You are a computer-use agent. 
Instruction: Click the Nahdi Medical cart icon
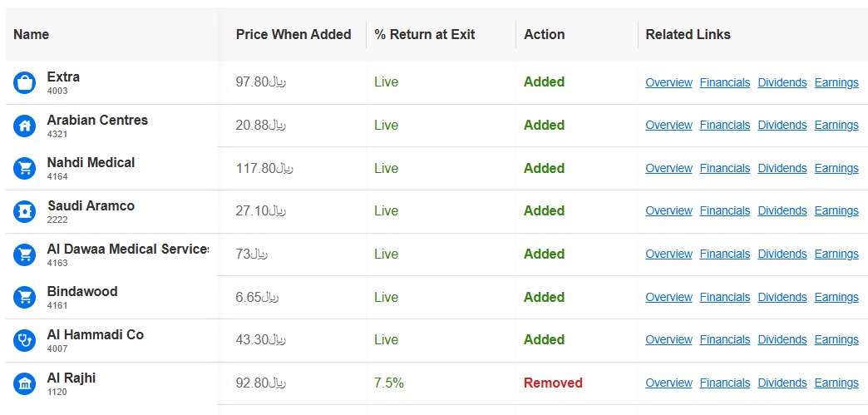click(24, 169)
